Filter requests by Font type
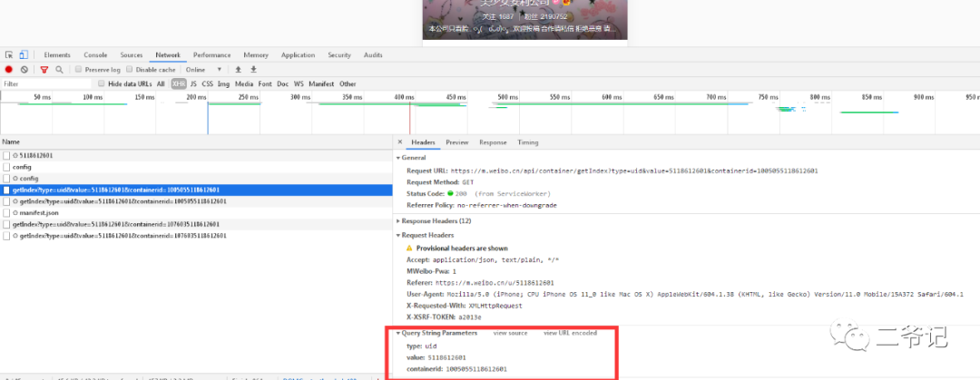This screenshot has height=380, width=980. click(265, 83)
